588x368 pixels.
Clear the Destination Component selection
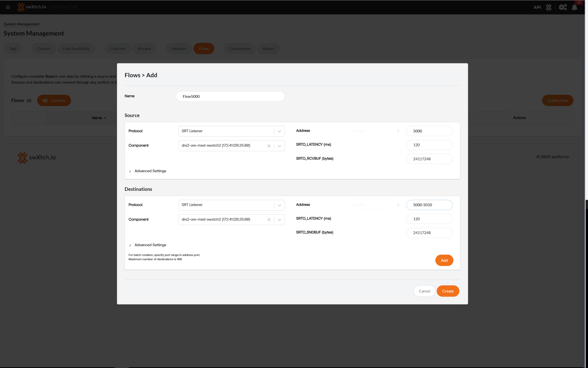(269, 219)
